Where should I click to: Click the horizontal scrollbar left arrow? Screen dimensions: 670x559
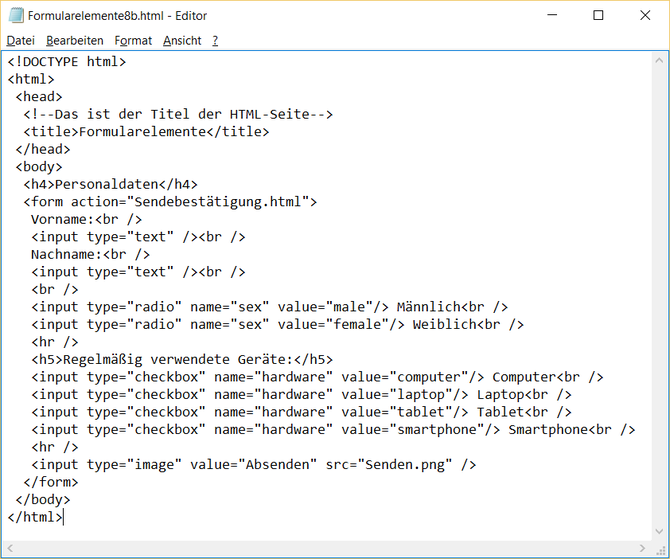coord(10,548)
